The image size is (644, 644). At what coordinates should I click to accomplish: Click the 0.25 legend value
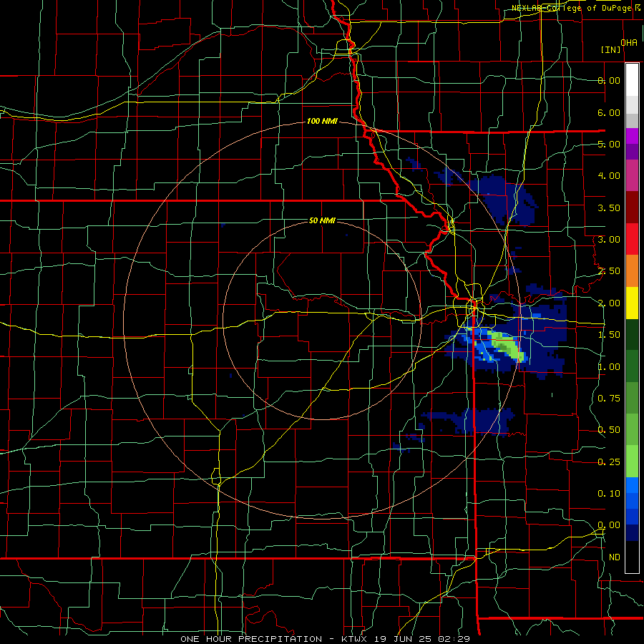point(609,462)
